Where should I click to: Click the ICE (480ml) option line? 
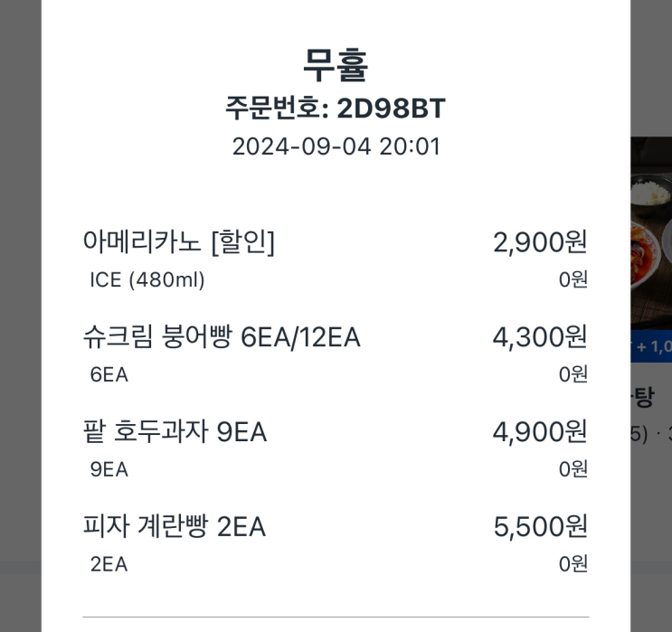pos(147,280)
